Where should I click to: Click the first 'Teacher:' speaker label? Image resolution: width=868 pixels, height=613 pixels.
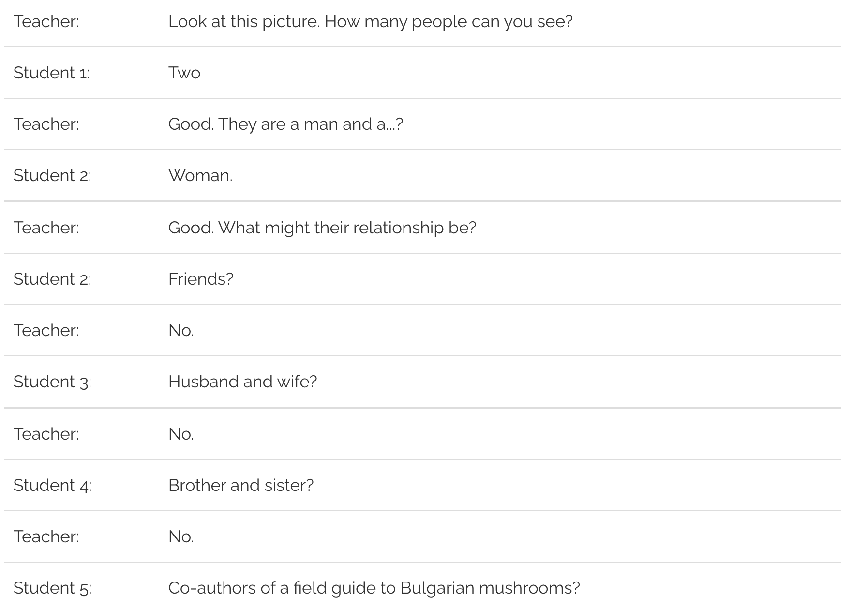(x=46, y=21)
